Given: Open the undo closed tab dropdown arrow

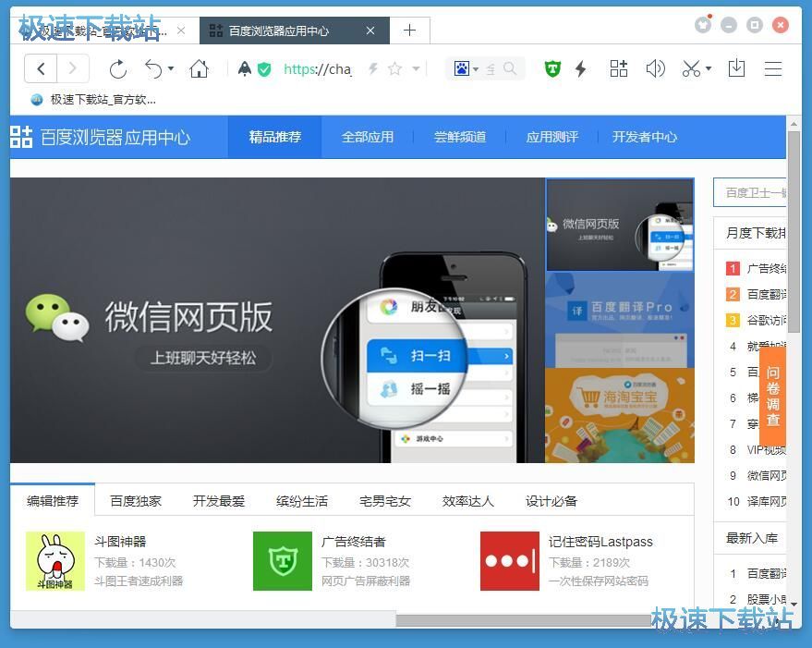Looking at the screenshot, I should pos(171,68).
